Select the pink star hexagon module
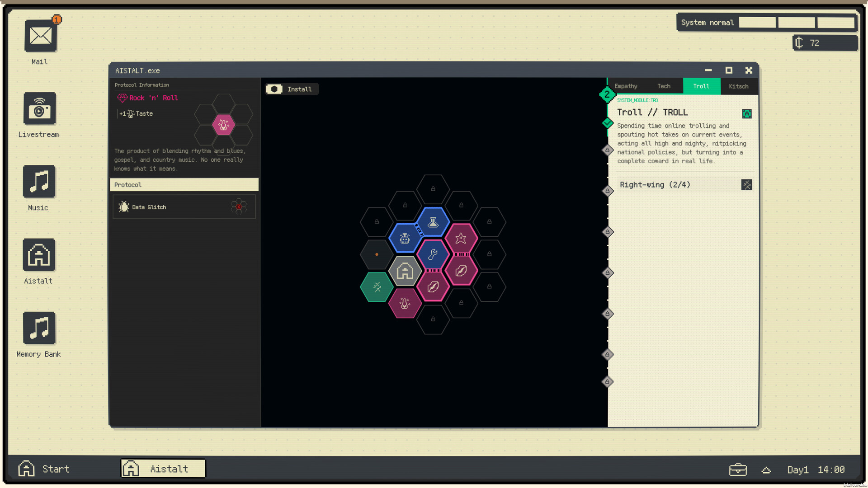This screenshot has height=488, width=868. [461, 238]
